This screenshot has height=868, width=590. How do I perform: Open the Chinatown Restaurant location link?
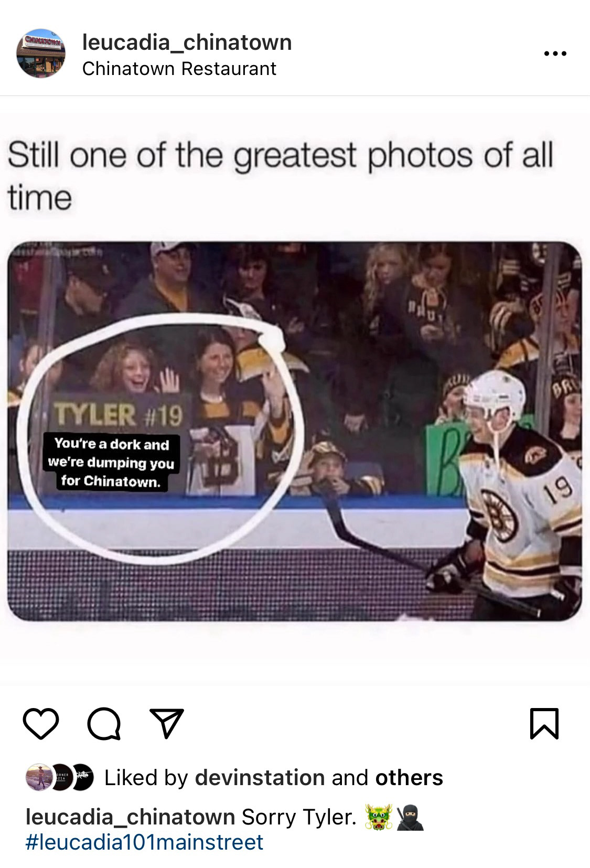click(x=179, y=69)
